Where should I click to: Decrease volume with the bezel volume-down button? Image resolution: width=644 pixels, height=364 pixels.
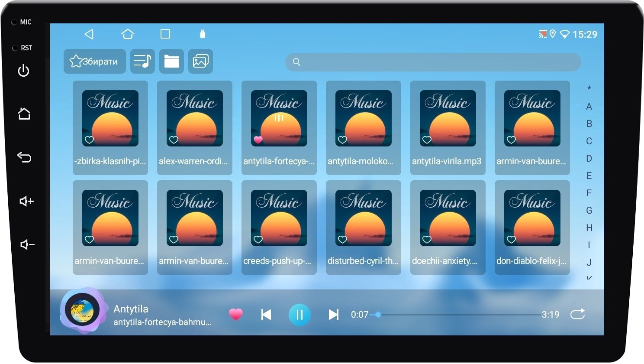(x=26, y=245)
